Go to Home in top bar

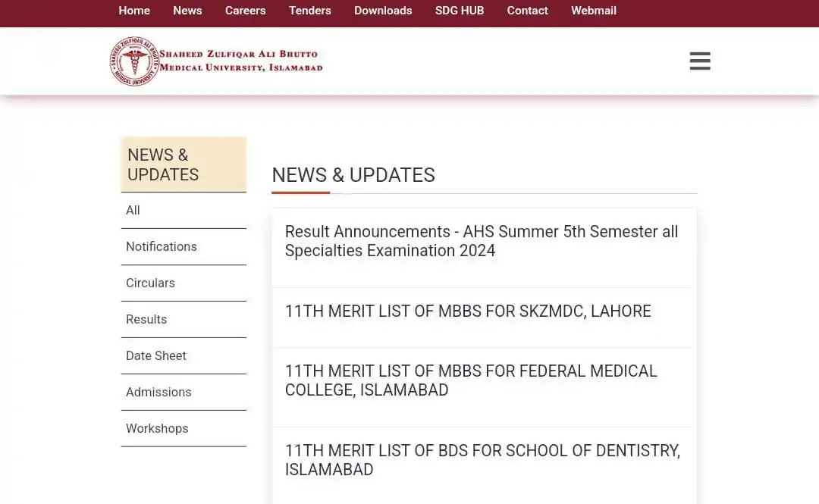coord(134,11)
